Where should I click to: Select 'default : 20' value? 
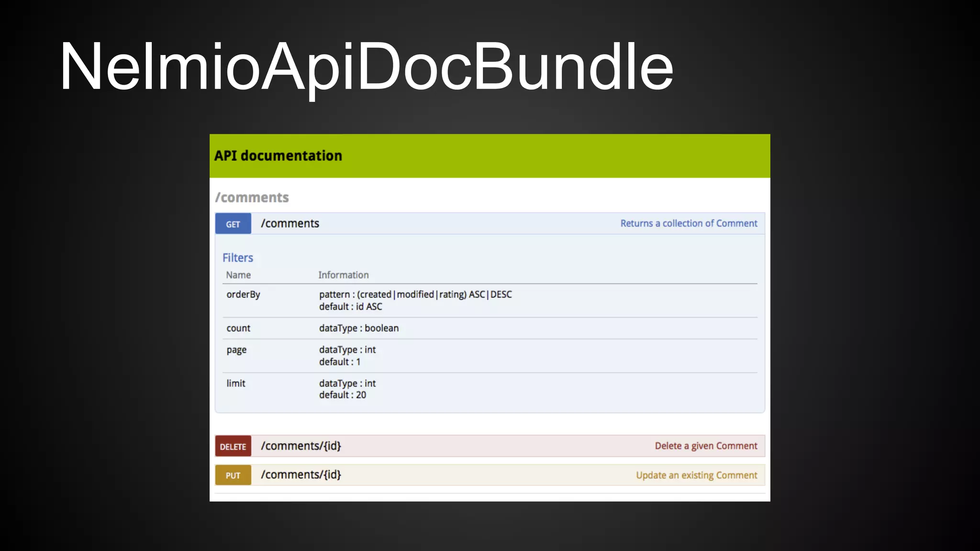click(343, 395)
